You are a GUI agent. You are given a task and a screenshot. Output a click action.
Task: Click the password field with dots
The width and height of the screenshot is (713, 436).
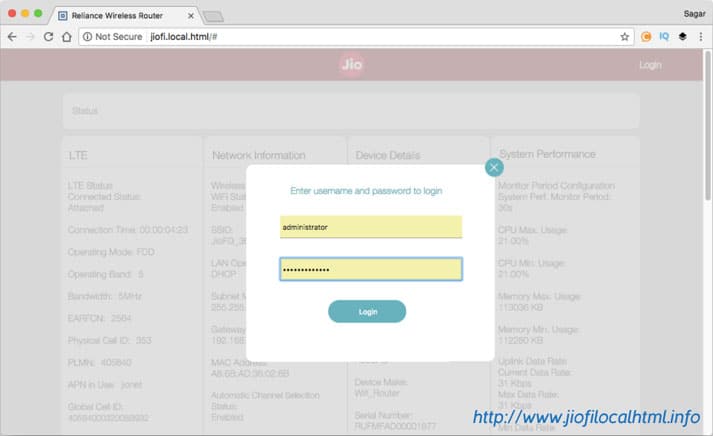point(371,269)
